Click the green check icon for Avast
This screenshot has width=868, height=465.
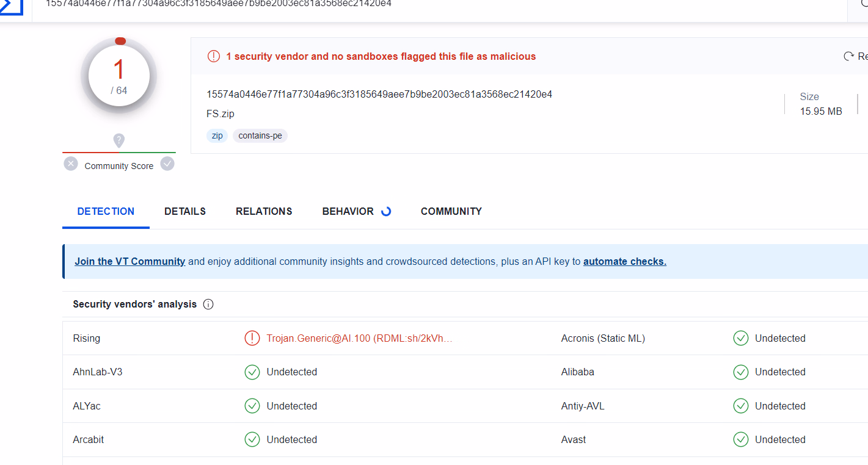740,439
